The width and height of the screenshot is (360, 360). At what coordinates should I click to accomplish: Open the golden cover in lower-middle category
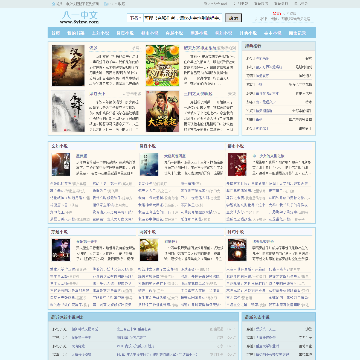(x=149, y=250)
